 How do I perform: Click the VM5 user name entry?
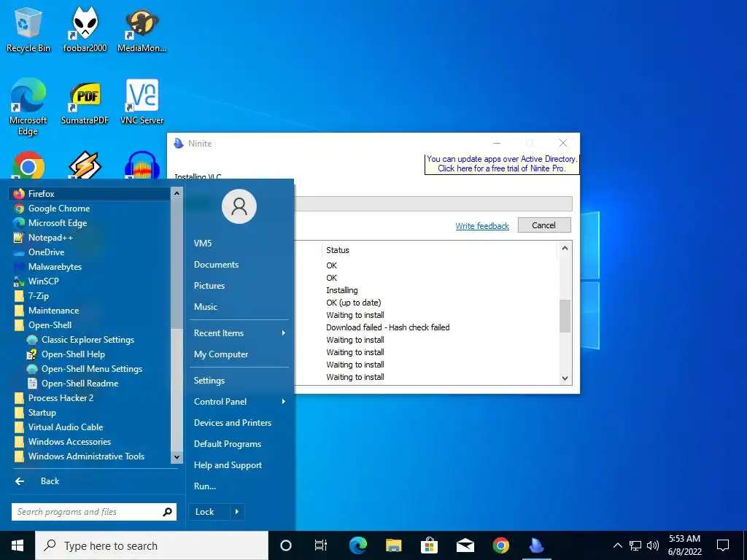(x=239, y=244)
